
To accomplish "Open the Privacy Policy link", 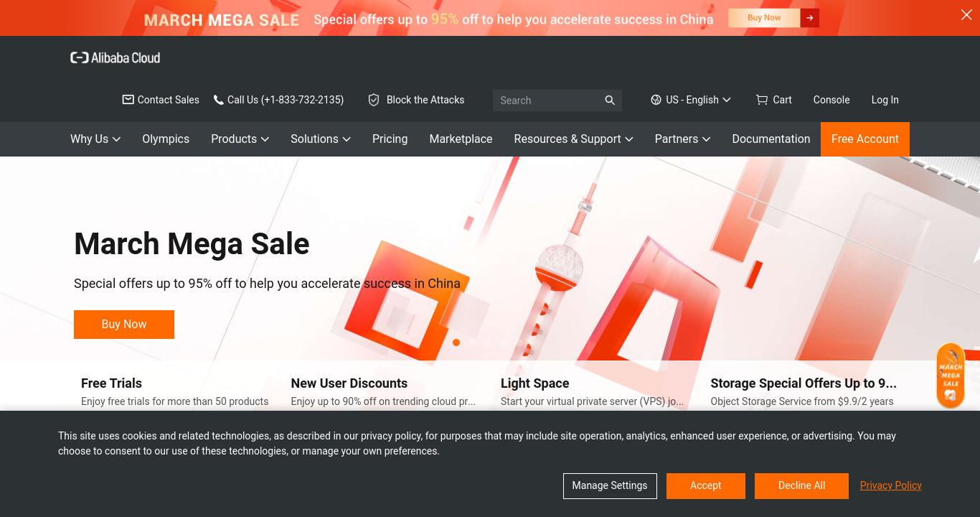I will (890, 485).
